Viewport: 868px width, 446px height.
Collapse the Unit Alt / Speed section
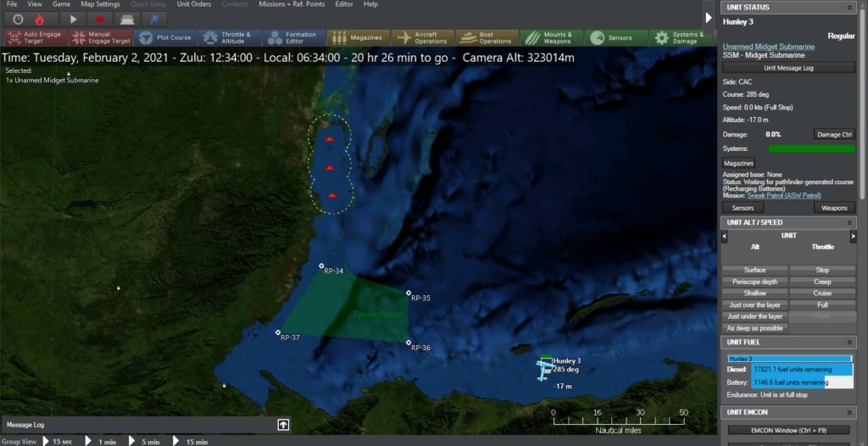coord(851,222)
